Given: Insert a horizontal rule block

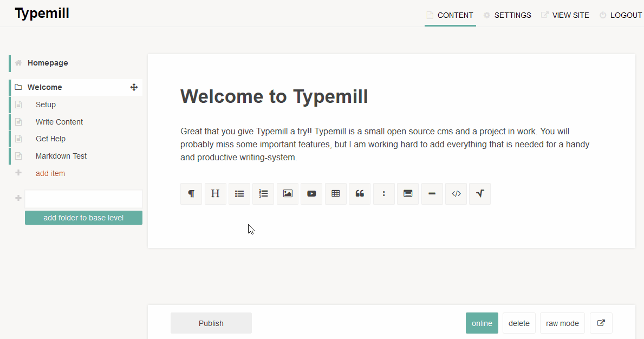Looking at the screenshot, I should click(432, 194).
